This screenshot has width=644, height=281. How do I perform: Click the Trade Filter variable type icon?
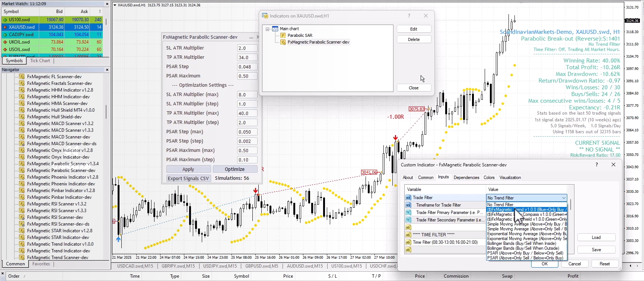408,198
